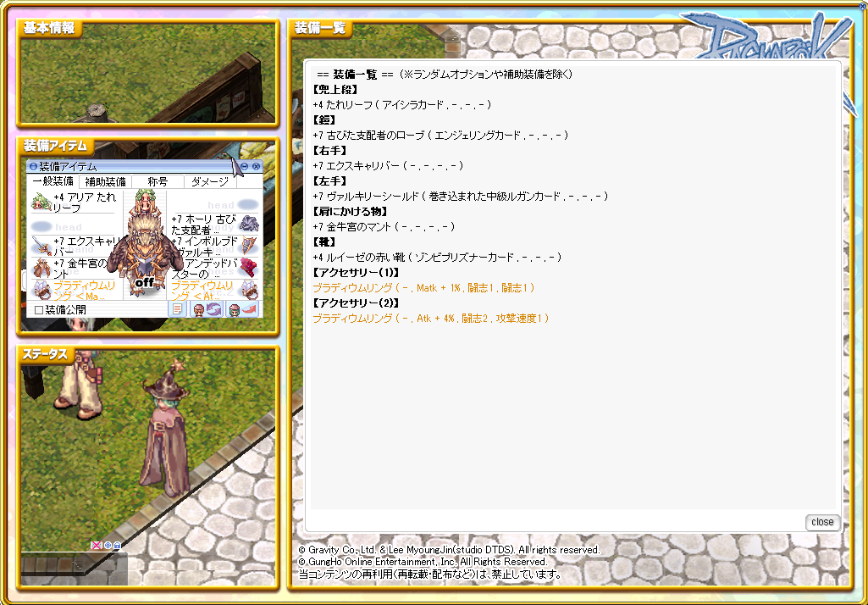Viewport: 868px width, 605px height.
Task: Select the Excalibur sword weapon icon
Action: click(40, 246)
